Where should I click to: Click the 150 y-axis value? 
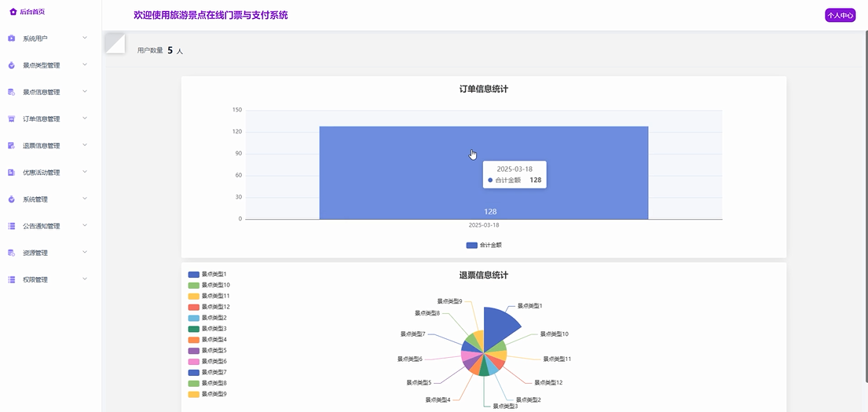click(x=237, y=110)
